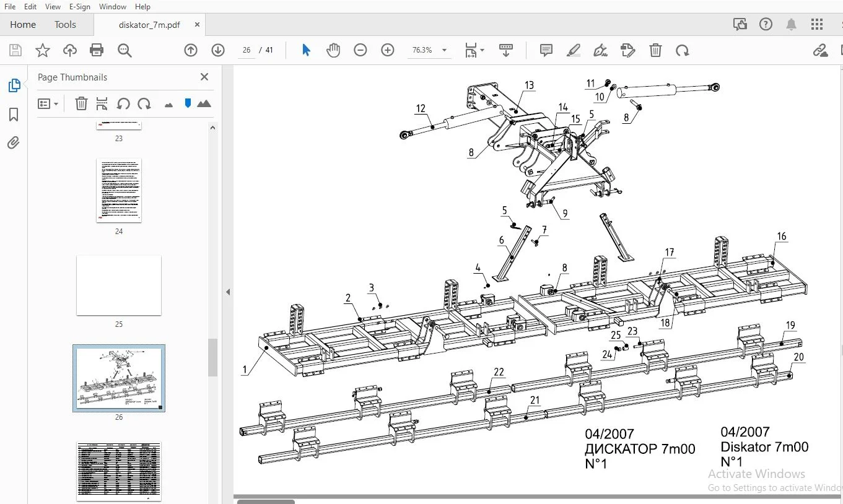The height and width of the screenshot is (504, 843).
Task: Switch to the Home tab
Action: [23, 25]
